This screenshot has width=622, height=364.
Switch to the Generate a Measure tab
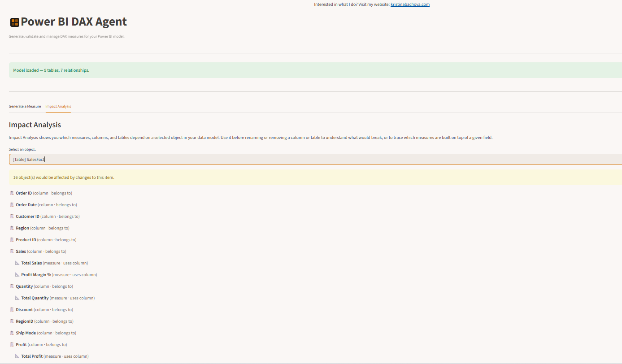25,107
